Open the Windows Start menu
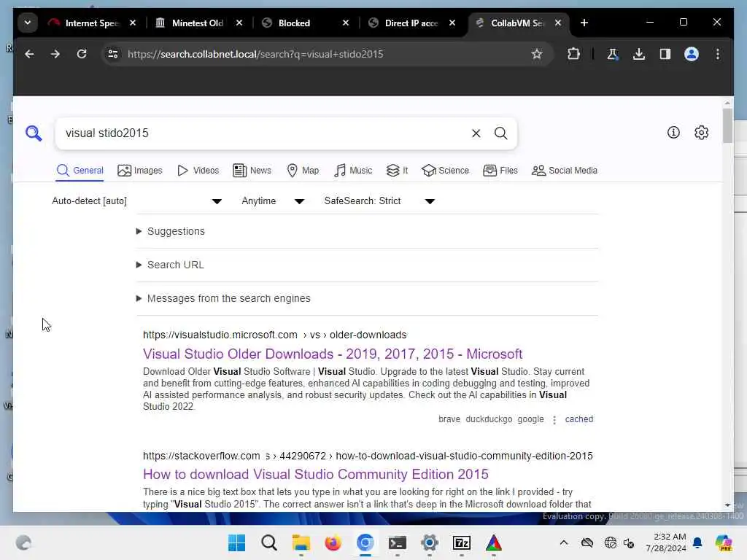The width and height of the screenshot is (747, 560). [x=236, y=542]
